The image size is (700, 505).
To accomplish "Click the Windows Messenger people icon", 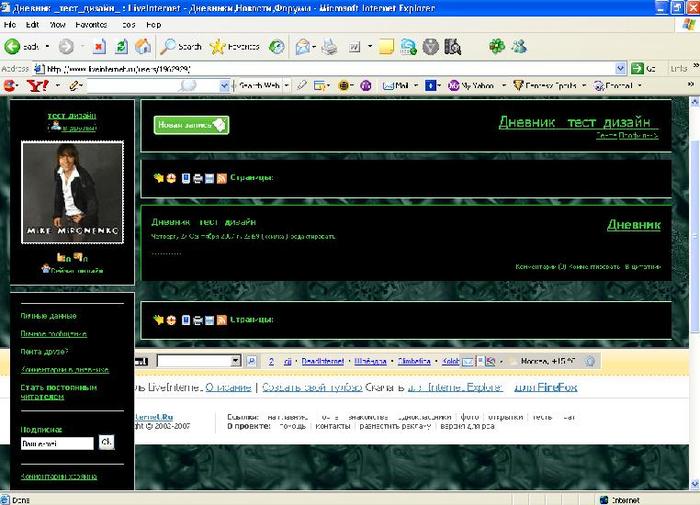I will coord(519,46).
